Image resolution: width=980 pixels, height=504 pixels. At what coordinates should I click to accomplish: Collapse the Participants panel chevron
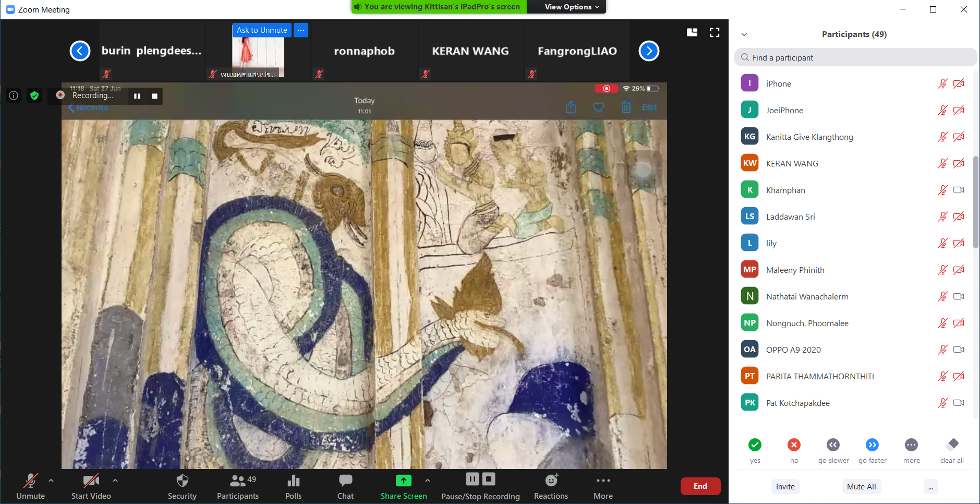744,34
